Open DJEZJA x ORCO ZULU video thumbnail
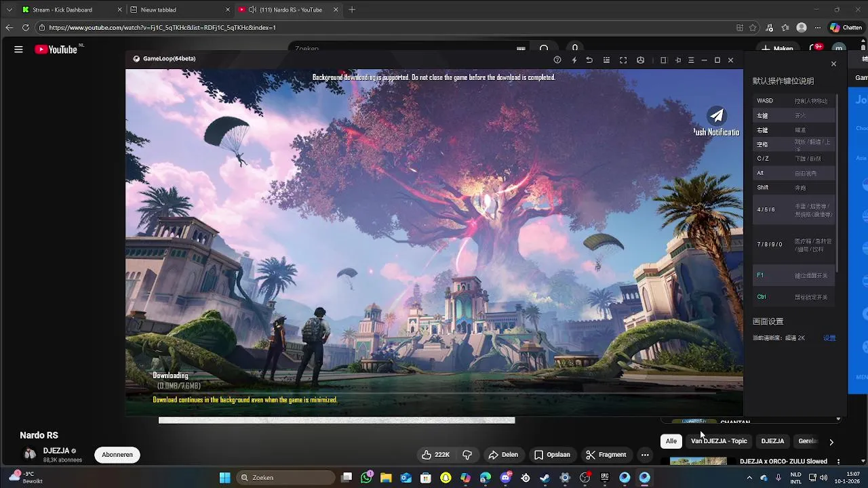Viewport: 868px width, 488px height. point(698,462)
